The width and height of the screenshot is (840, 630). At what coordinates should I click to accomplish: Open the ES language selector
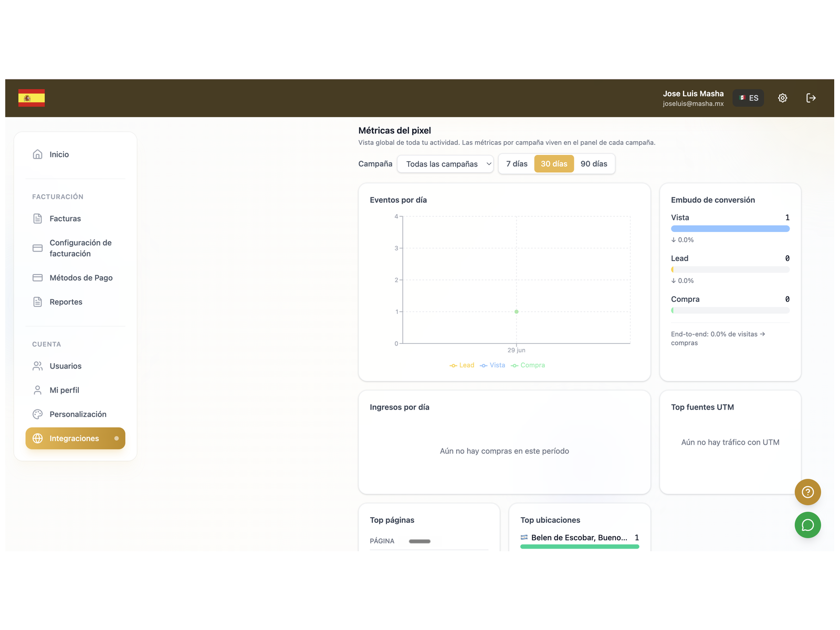(748, 98)
